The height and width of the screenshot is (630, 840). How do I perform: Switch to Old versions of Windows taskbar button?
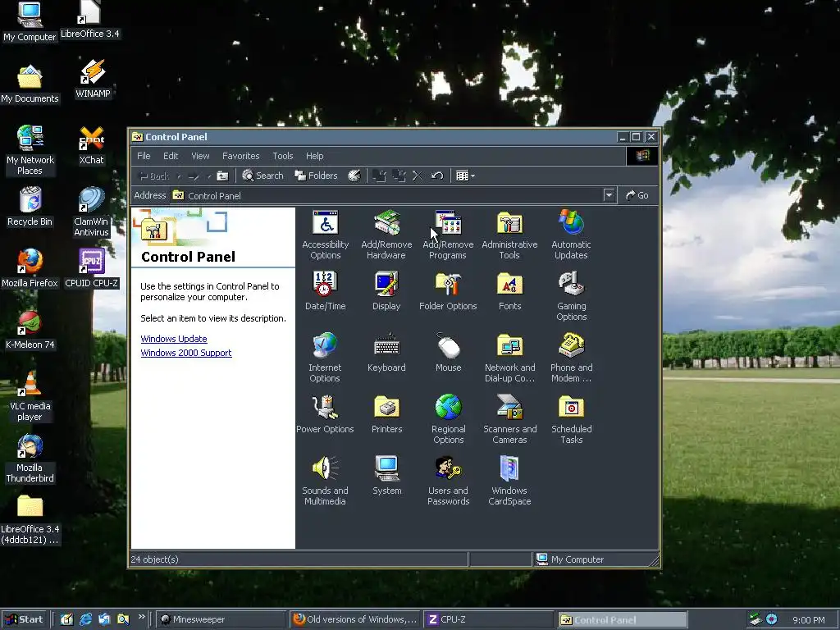(x=354, y=619)
